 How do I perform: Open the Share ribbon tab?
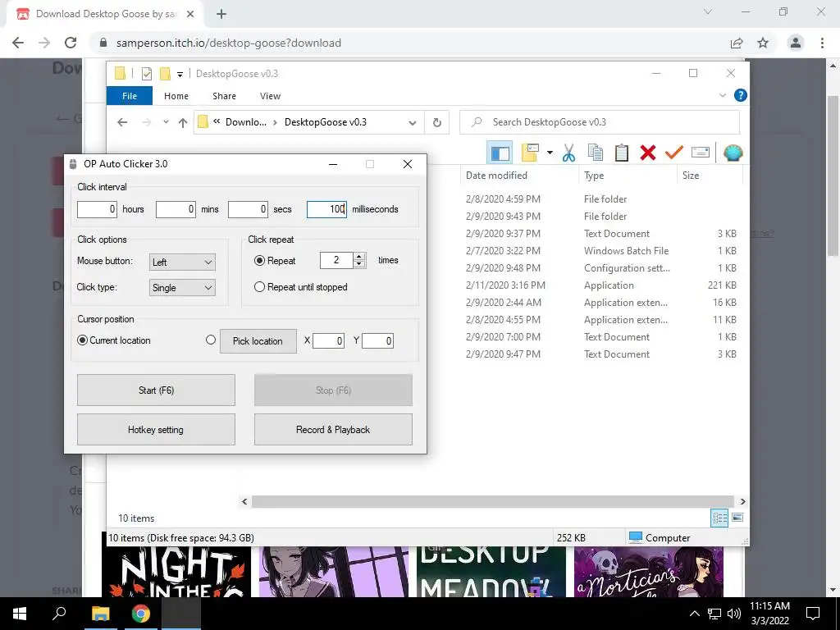pos(224,96)
